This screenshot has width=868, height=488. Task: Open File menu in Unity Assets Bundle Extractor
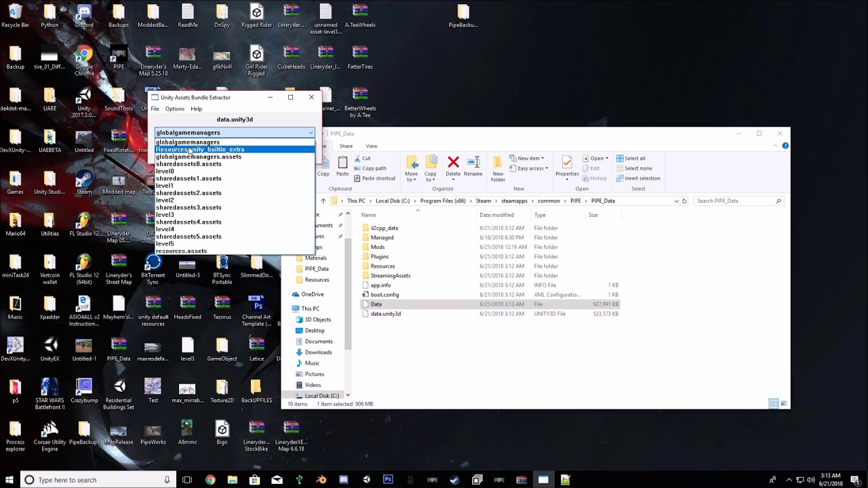tap(155, 108)
